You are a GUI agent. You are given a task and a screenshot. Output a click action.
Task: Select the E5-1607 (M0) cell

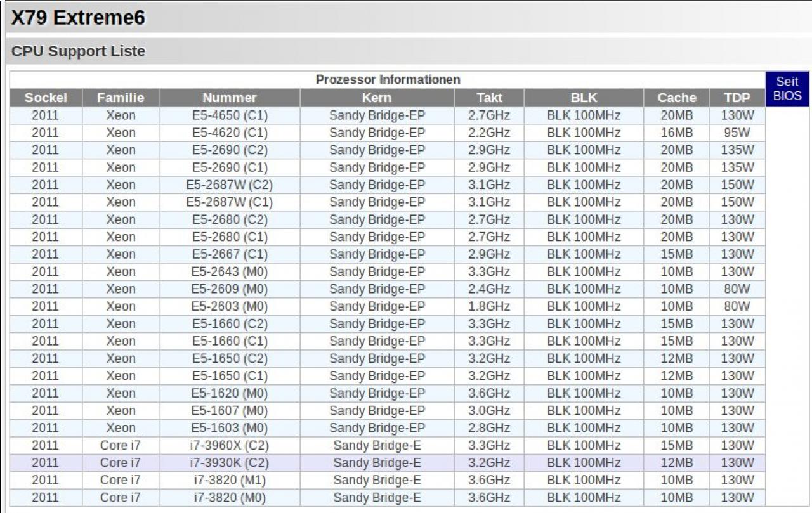(230, 410)
